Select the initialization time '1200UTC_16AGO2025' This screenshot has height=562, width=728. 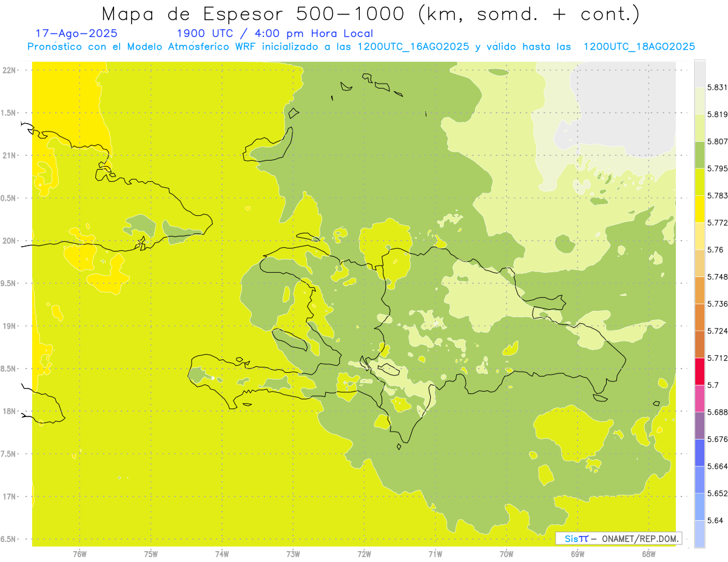(x=414, y=47)
